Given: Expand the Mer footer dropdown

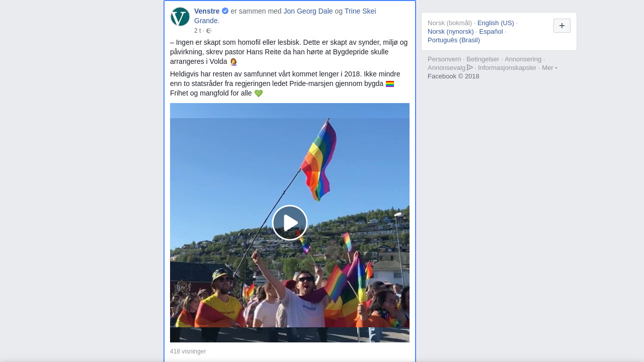Looking at the screenshot, I should tap(549, 68).
